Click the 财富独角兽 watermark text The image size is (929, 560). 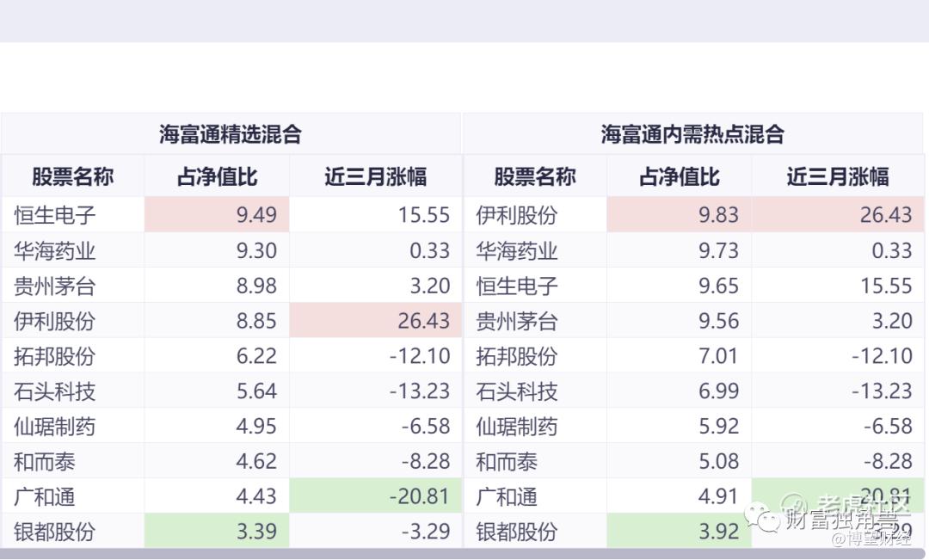click(847, 520)
